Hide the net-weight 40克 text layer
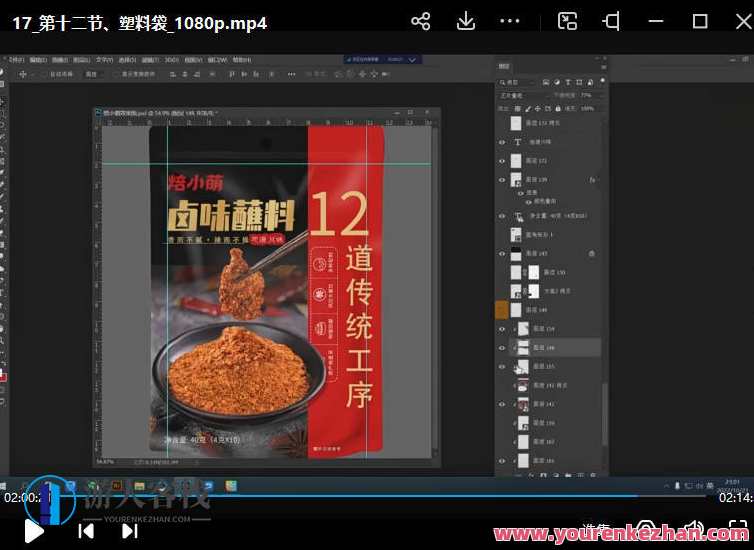Screen dimensions: 754x550 pyautogui.click(x=502, y=216)
